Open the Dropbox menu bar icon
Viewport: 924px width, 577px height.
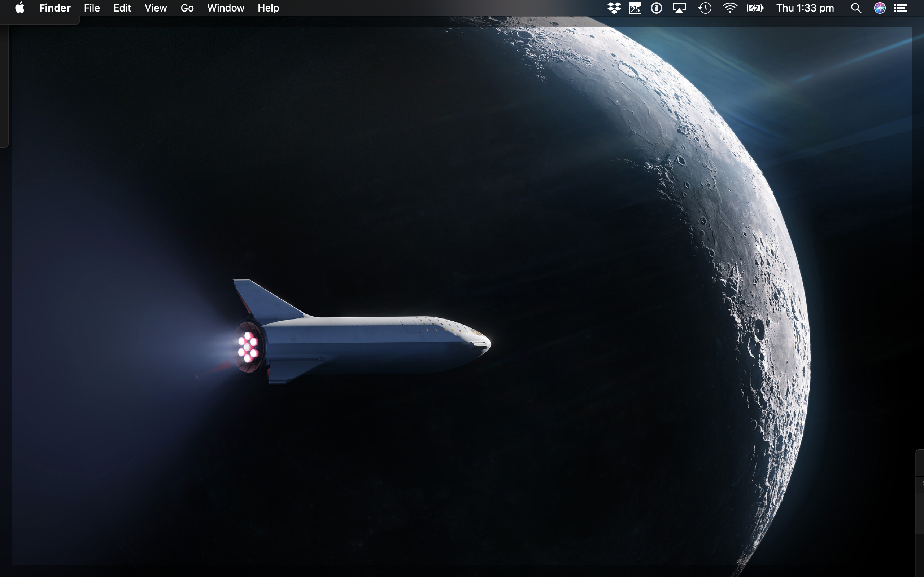pos(614,8)
